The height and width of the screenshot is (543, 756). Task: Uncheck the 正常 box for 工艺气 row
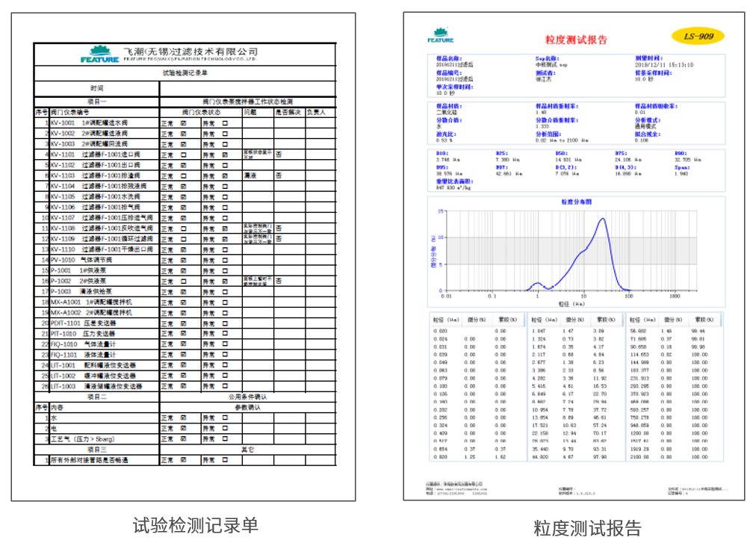coord(184,438)
